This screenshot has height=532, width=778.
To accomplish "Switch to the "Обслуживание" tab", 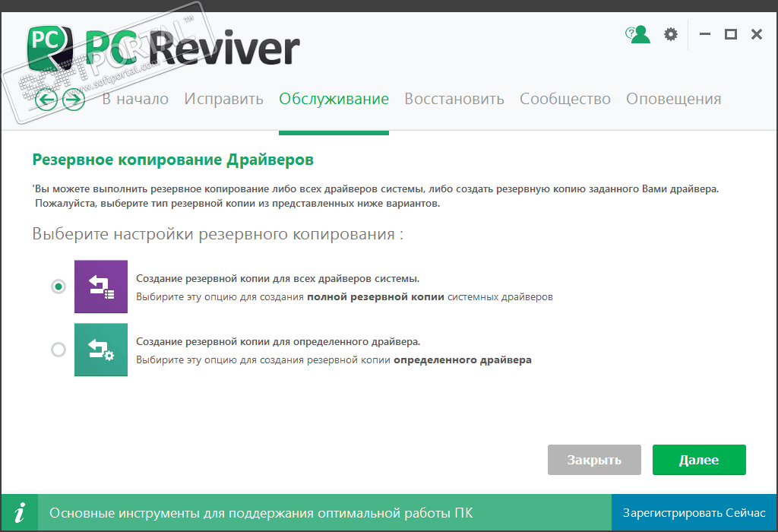I will [334, 99].
